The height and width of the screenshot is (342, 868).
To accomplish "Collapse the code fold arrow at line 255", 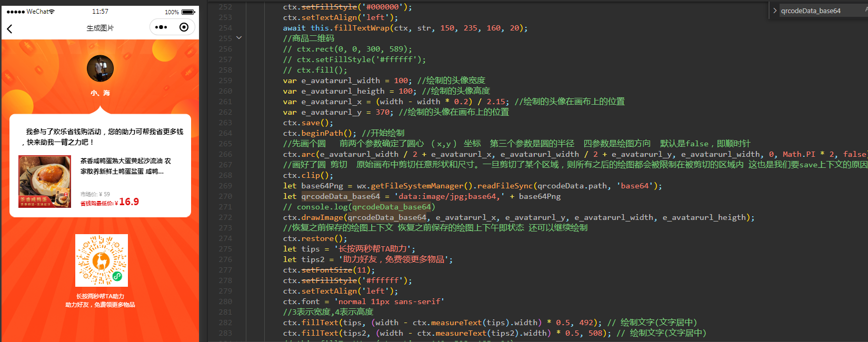I will [x=239, y=38].
